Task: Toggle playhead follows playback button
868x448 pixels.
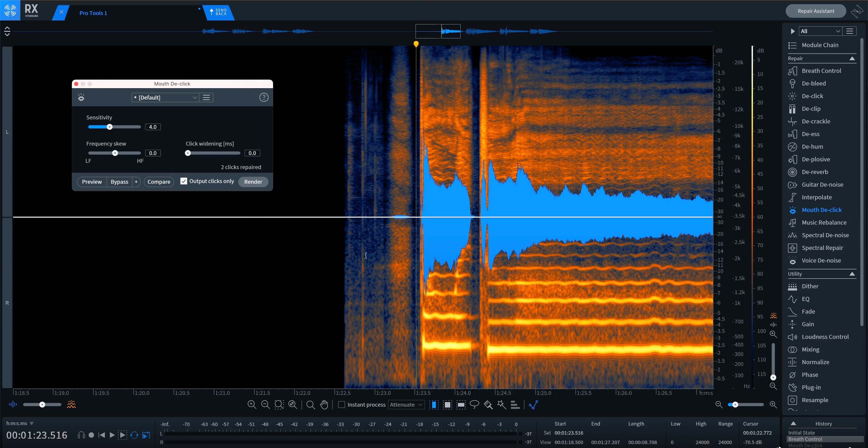Action: 146,435
